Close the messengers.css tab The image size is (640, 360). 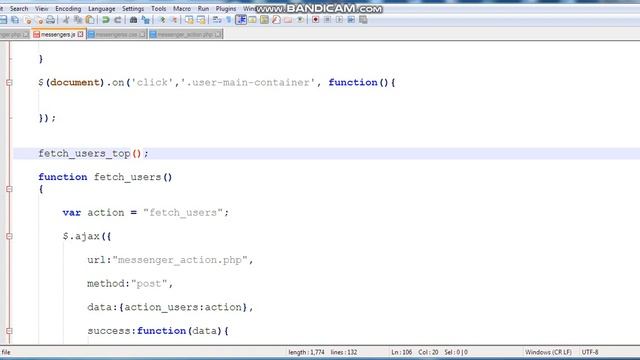point(142,35)
